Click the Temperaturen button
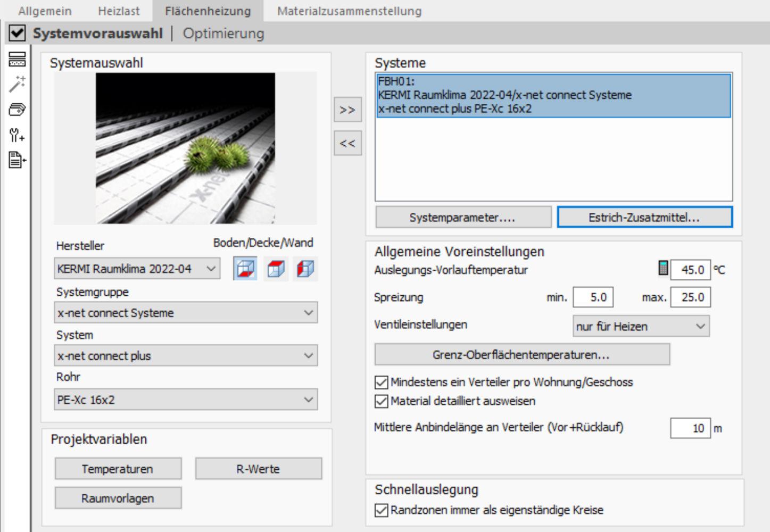This screenshot has height=532, width=770. [x=118, y=469]
